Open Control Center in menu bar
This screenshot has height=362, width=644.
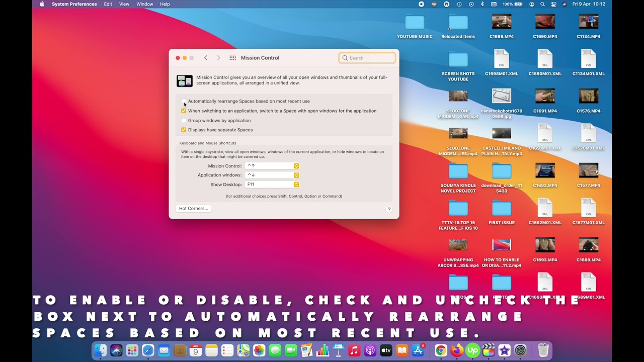point(553,4)
